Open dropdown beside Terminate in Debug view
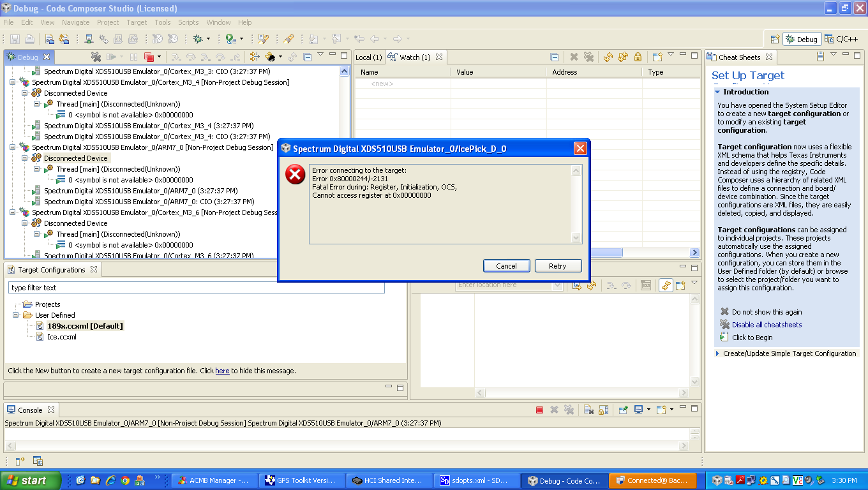Viewport: 868px width, 490px height. click(x=159, y=57)
